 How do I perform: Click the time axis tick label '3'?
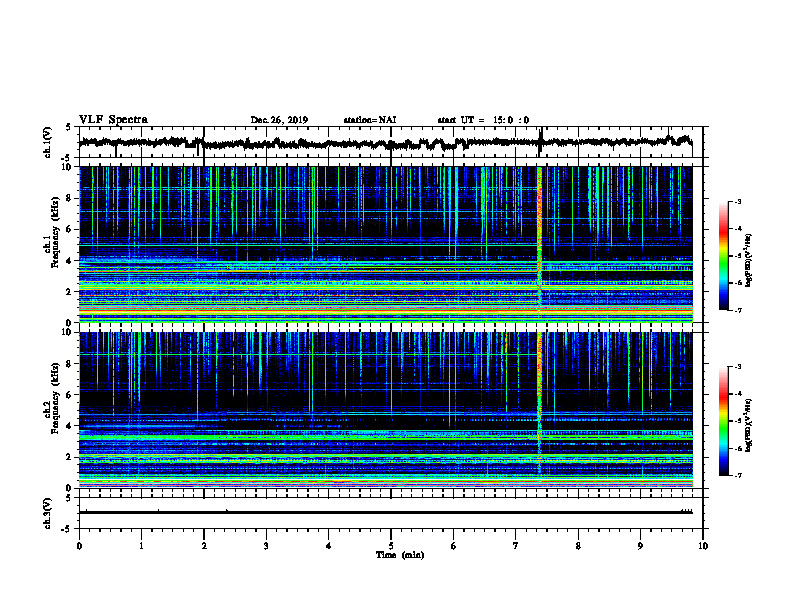point(266,546)
